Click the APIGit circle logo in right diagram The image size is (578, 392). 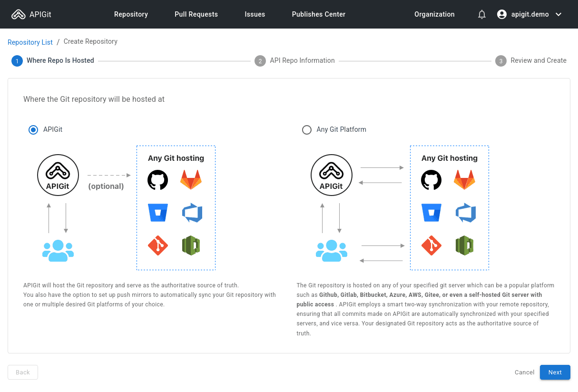[332, 175]
